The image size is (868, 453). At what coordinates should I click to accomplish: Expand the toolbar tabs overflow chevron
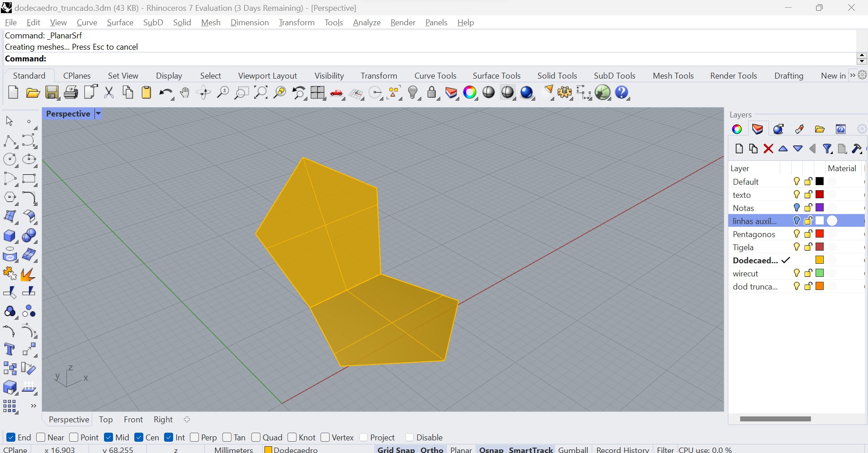pos(853,75)
